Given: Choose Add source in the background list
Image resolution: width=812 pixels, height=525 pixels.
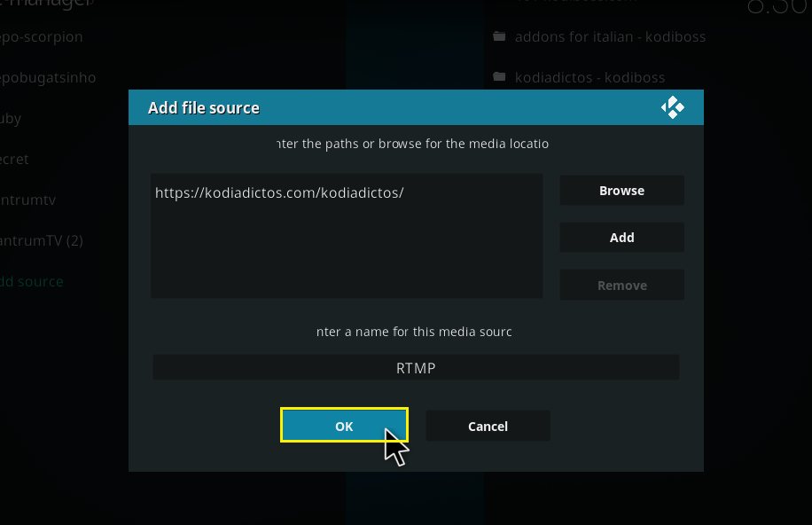Looking at the screenshot, I should point(32,281).
